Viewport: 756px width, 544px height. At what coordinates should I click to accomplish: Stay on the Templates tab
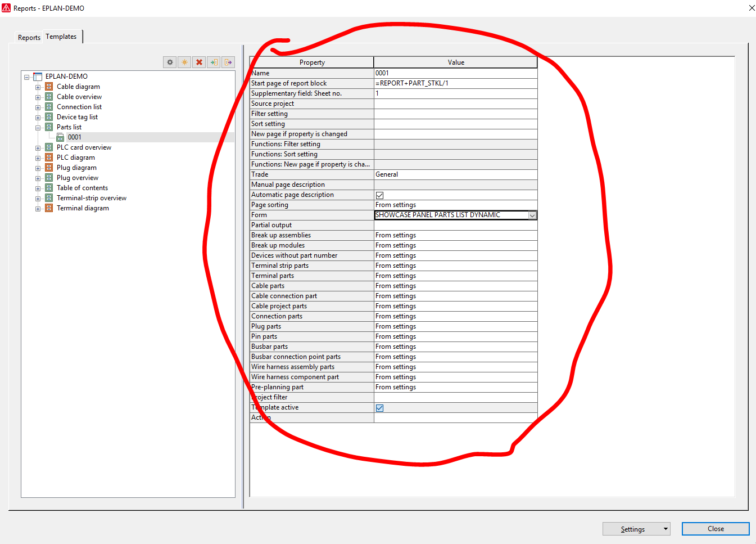click(x=61, y=36)
